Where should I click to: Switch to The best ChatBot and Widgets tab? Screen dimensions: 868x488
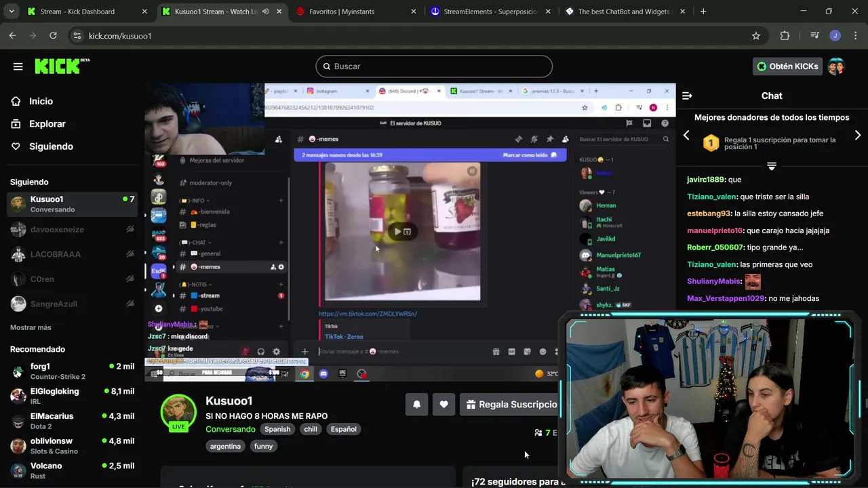pos(624,12)
